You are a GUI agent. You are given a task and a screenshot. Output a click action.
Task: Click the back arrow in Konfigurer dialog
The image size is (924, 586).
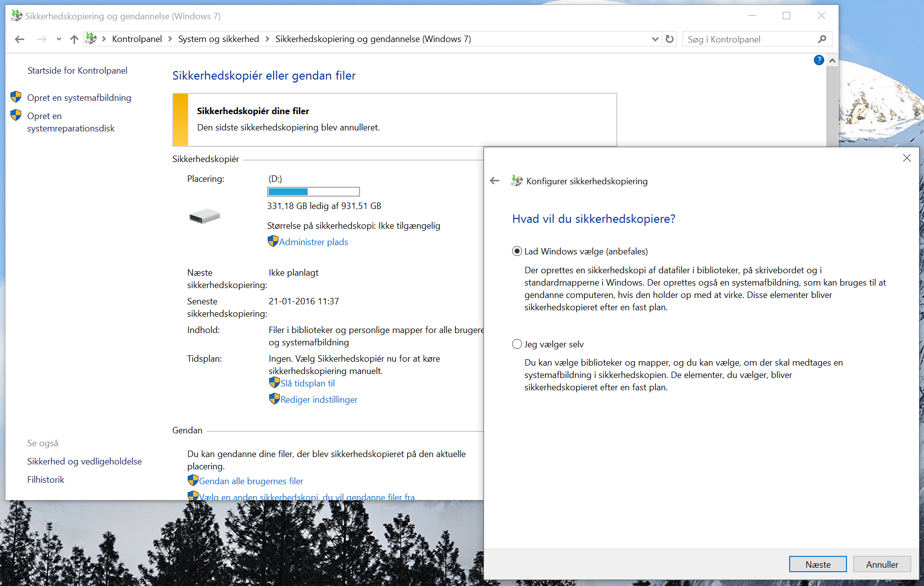point(495,181)
